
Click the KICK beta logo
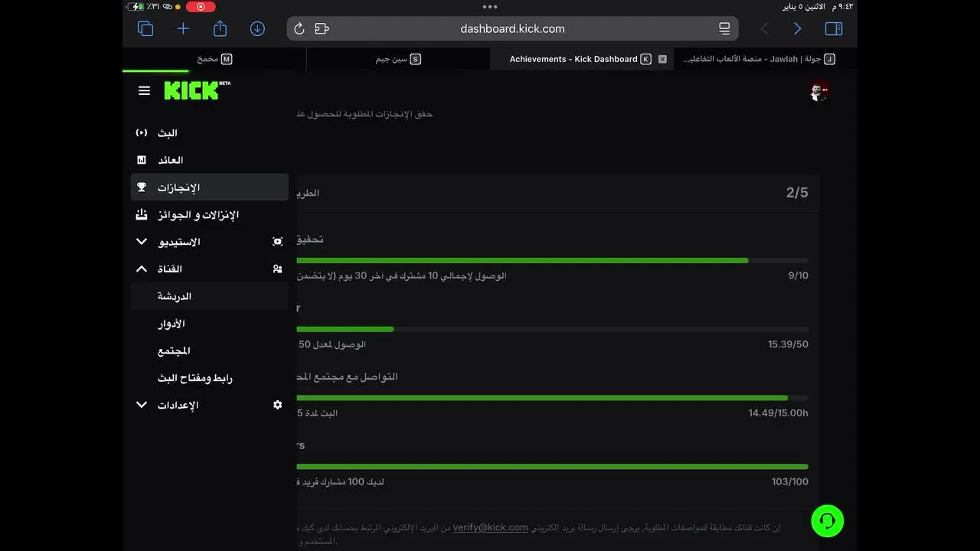pos(197,90)
